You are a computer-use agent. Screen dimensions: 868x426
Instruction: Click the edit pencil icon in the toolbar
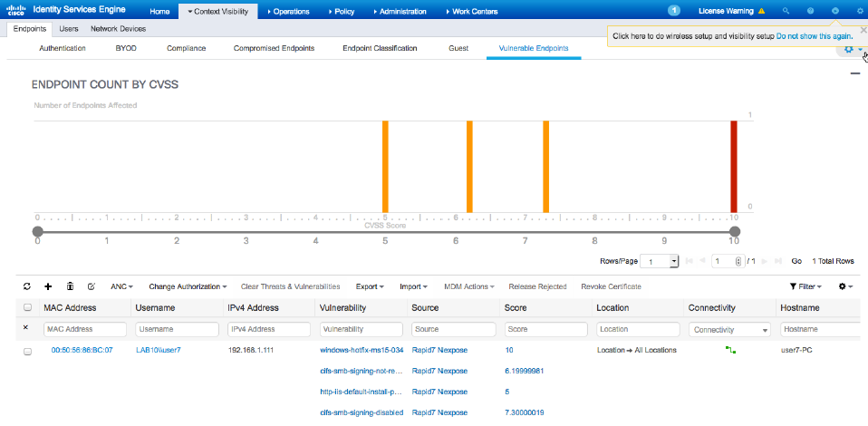coord(92,286)
